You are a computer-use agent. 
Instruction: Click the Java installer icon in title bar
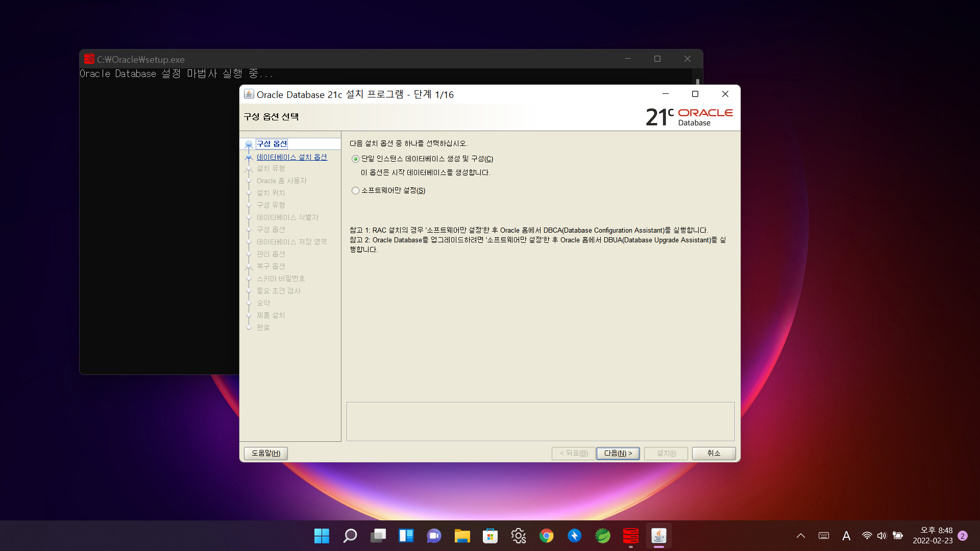click(x=249, y=94)
